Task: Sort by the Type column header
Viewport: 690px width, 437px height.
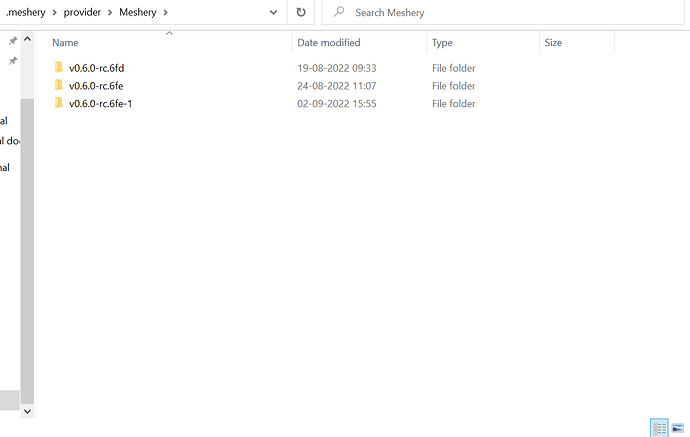Action: (442, 43)
